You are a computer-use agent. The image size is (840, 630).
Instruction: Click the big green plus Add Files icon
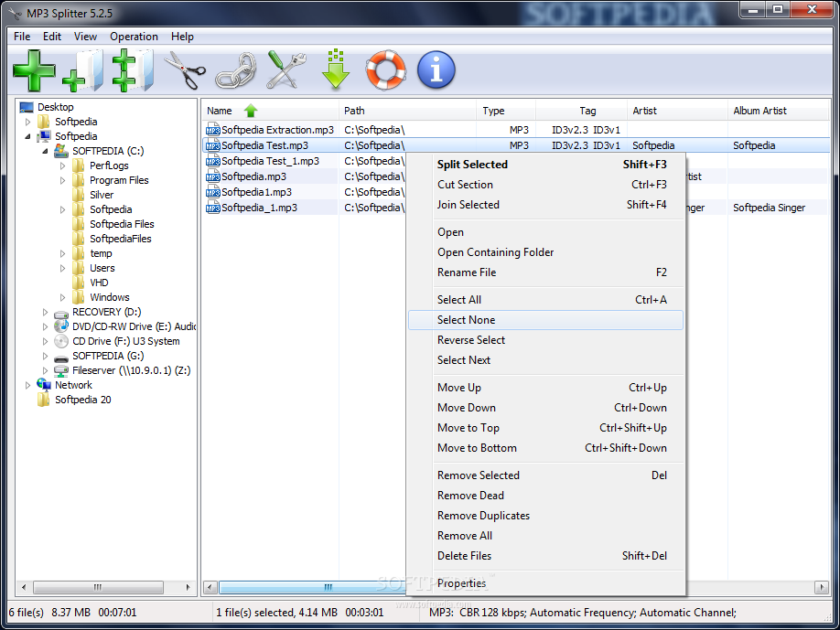pos(34,70)
